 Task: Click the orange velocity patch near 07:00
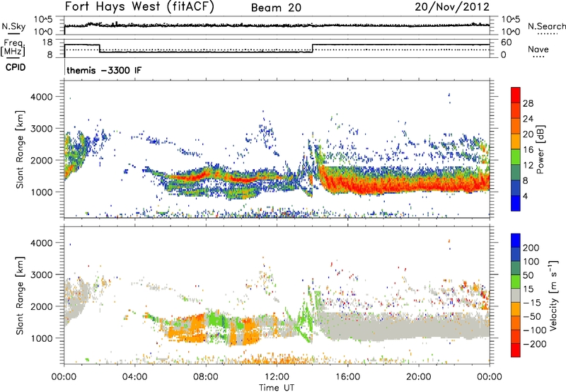187,328
